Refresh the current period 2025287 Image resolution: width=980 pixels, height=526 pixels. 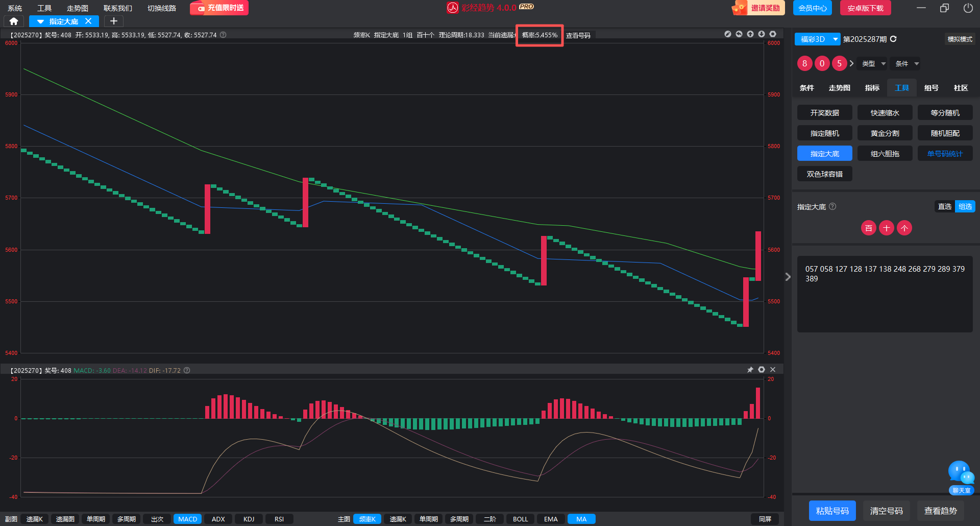[x=893, y=39]
